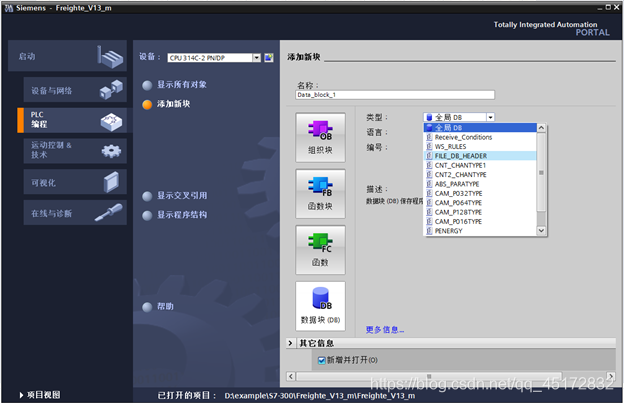The width and height of the screenshot is (624, 403).
Task: Choose PENERGY in the type list
Action: [480, 231]
